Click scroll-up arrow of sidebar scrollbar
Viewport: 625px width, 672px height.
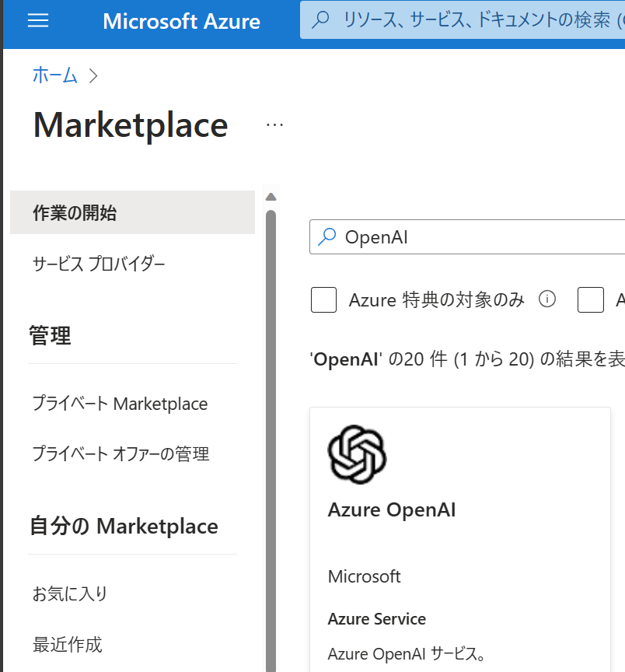[x=271, y=197]
